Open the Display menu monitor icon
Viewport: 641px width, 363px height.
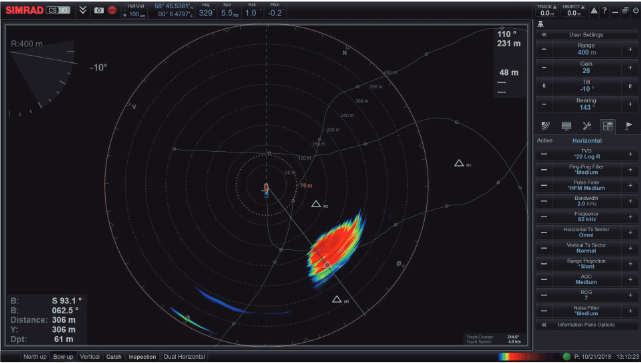(566, 126)
